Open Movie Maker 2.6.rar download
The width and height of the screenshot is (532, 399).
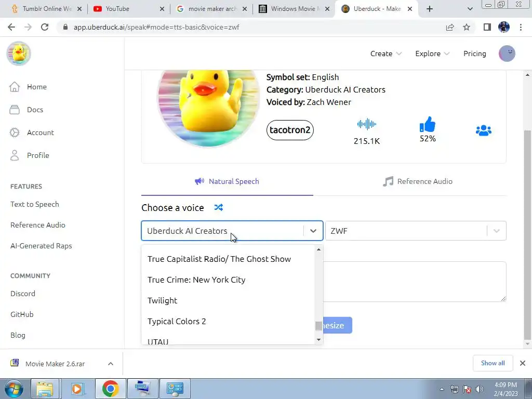pyautogui.click(x=54, y=364)
